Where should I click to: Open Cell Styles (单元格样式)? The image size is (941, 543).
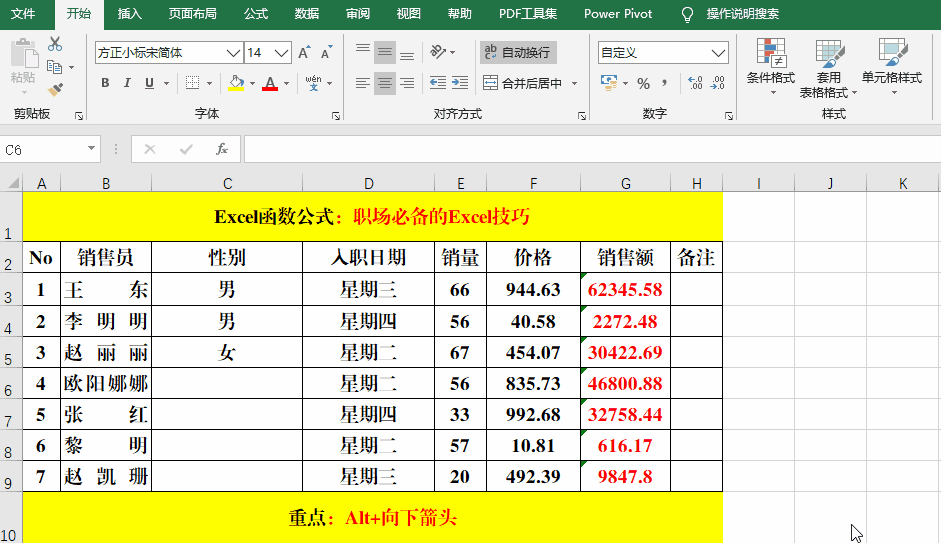pyautogui.click(x=892, y=67)
